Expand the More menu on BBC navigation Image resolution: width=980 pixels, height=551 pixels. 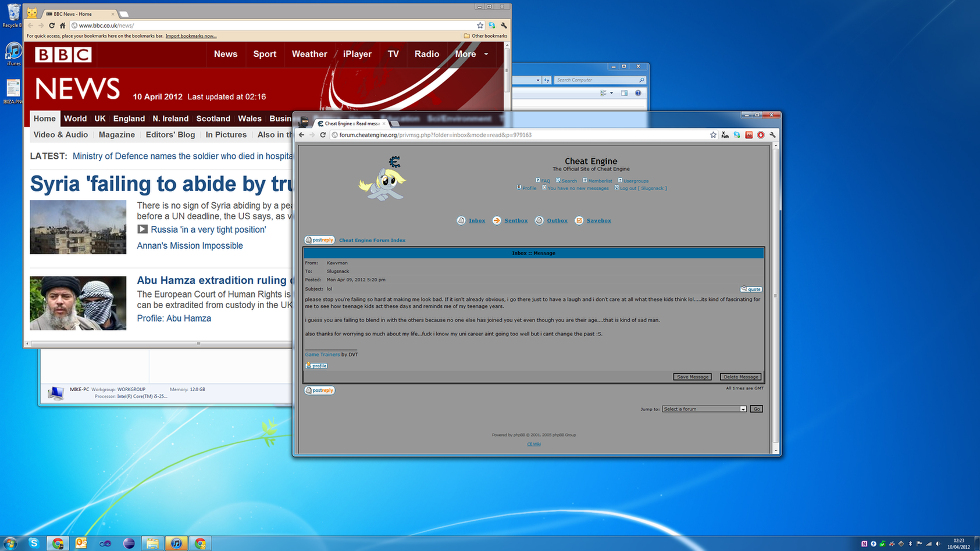(472, 54)
